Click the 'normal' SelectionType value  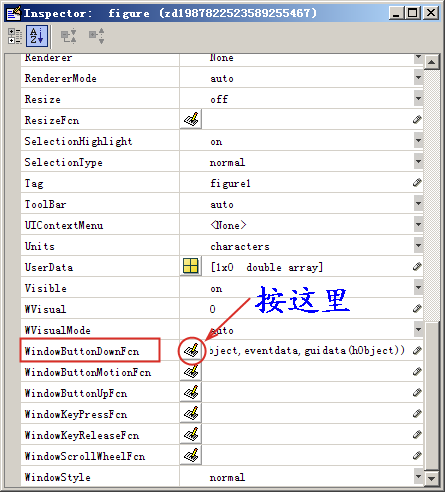click(x=227, y=162)
